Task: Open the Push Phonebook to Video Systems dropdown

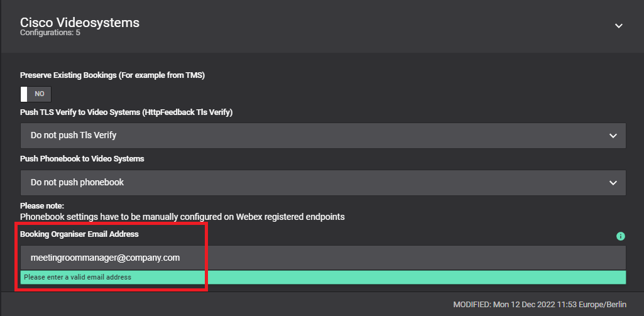Action: pyautogui.click(x=323, y=182)
